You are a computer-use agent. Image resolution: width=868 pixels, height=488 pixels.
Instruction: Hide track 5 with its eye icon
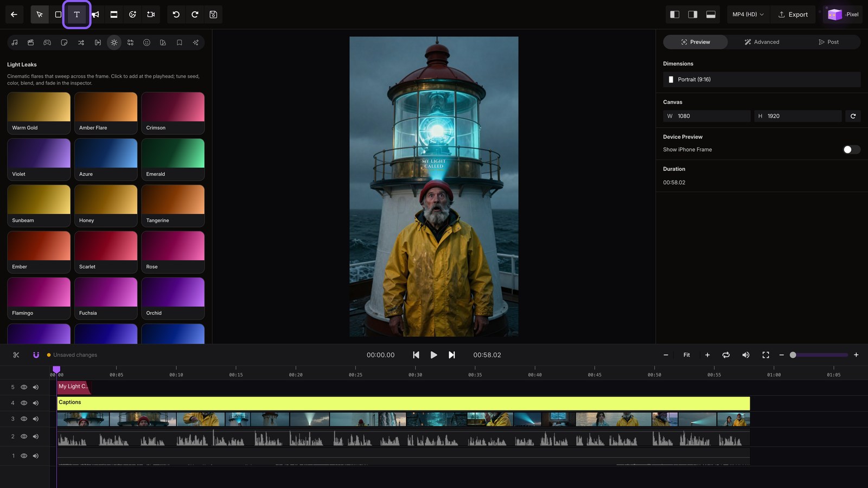point(24,387)
